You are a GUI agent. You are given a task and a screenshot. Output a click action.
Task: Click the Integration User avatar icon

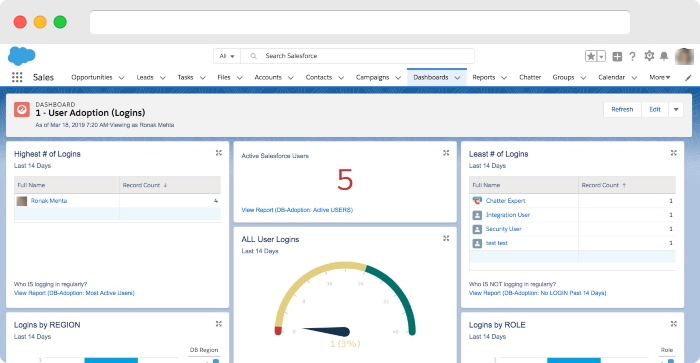[477, 215]
